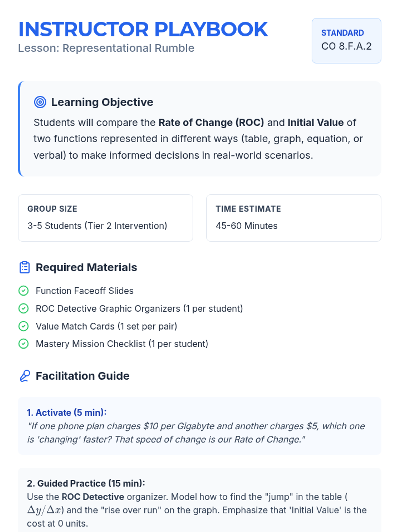Image resolution: width=399 pixels, height=532 pixels.
Task: Click the Facilitation Guide heading
Action: tap(82, 376)
